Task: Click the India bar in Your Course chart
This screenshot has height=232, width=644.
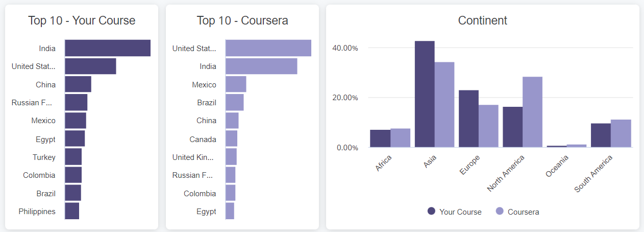Action: click(x=108, y=48)
